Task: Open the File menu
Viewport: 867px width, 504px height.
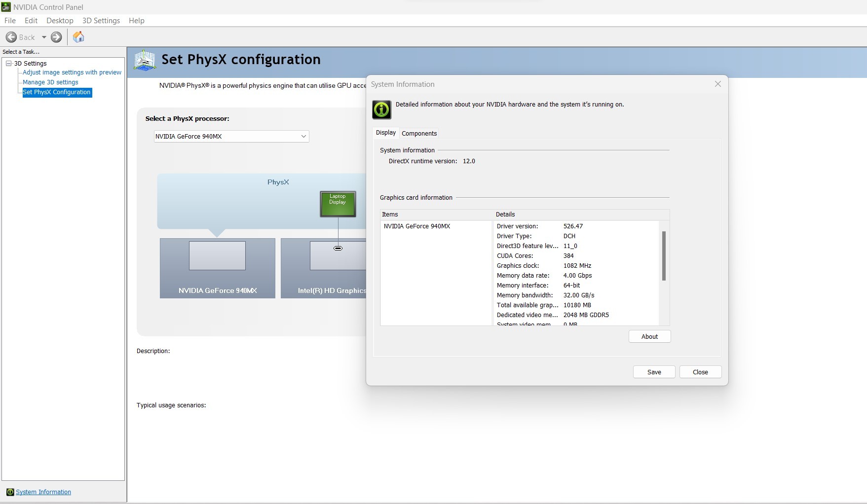Action: click(10, 21)
